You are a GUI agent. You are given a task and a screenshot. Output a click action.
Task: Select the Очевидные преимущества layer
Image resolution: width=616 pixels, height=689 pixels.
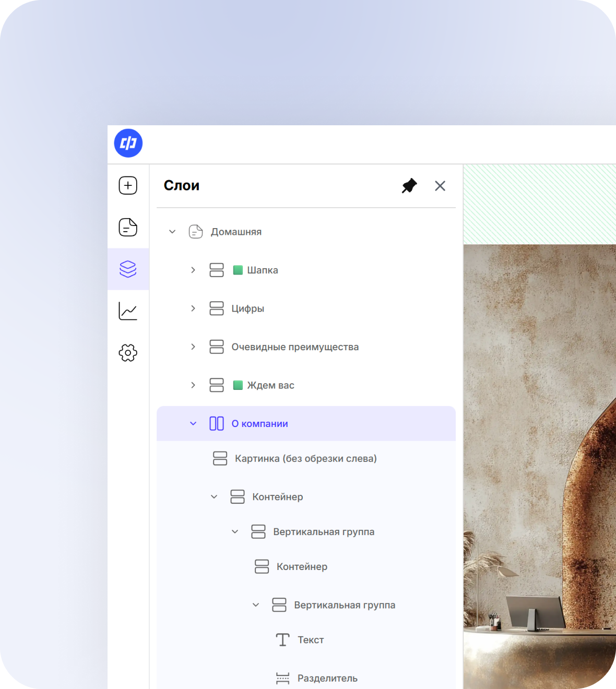click(295, 347)
